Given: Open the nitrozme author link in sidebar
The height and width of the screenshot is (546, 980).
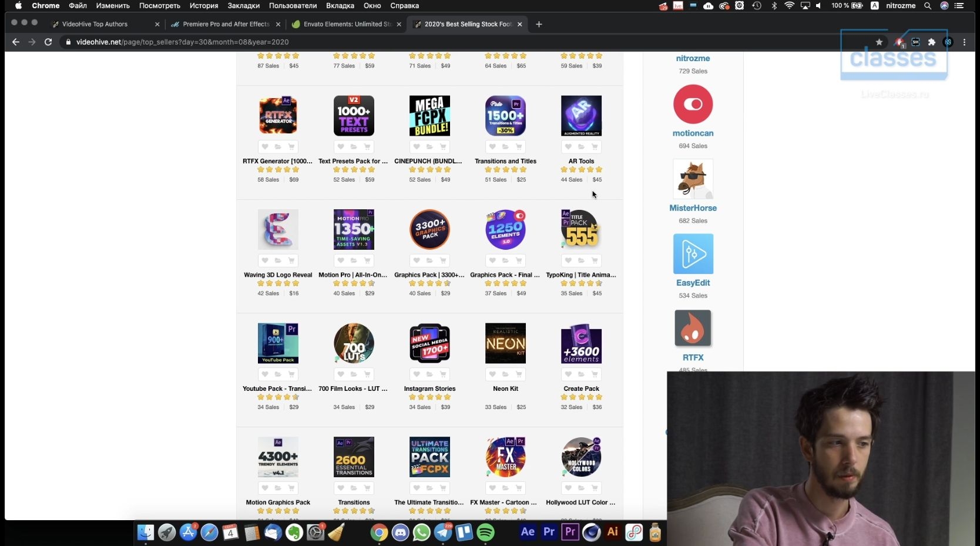Looking at the screenshot, I should coord(693,59).
